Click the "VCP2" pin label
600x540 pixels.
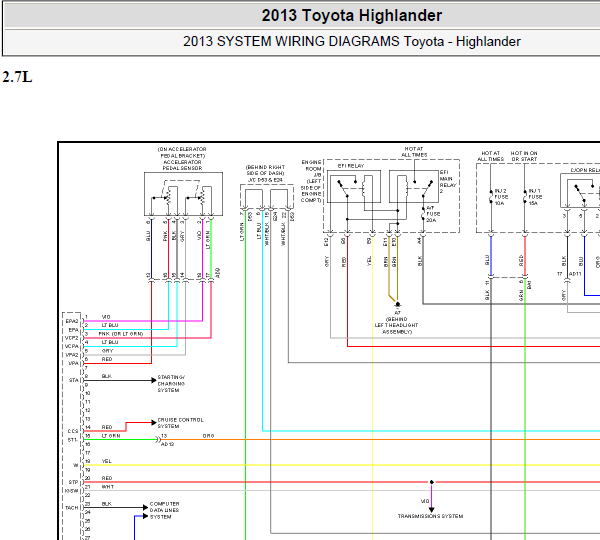(72, 338)
